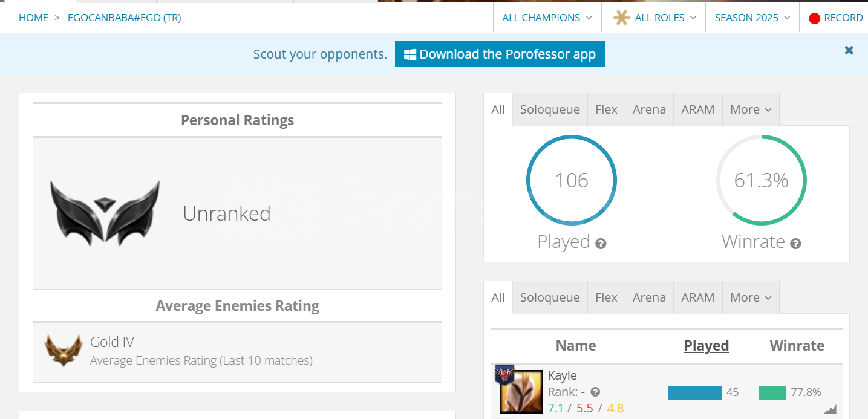The width and height of the screenshot is (868, 419).
Task: Click Kayle's green winrate bar
Action: pos(772,393)
